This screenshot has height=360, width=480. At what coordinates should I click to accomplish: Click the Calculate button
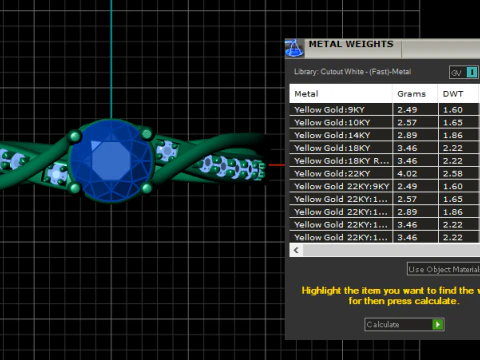point(404,324)
